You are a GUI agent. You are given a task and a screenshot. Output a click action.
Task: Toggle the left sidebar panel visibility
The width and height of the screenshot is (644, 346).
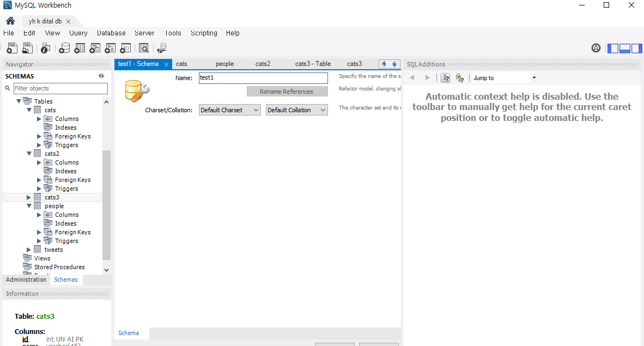[x=613, y=48]
